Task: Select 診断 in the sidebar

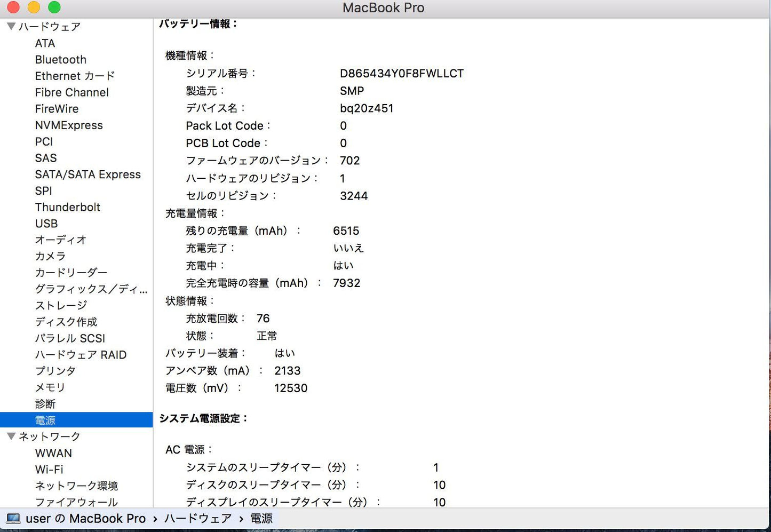Action: [x=45, y=404]
